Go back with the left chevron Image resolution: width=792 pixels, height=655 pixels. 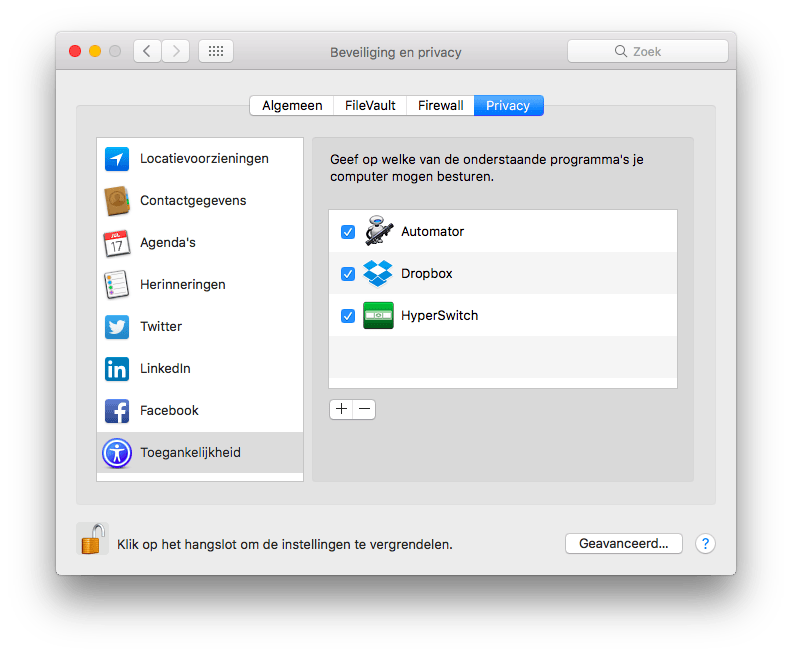click(147, 51)
